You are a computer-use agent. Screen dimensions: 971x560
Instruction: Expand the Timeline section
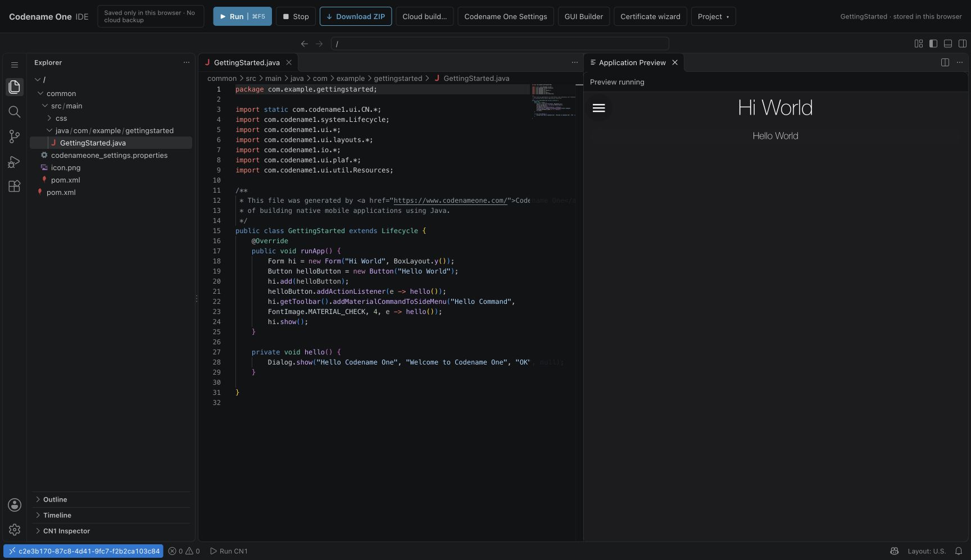point(111,515)
